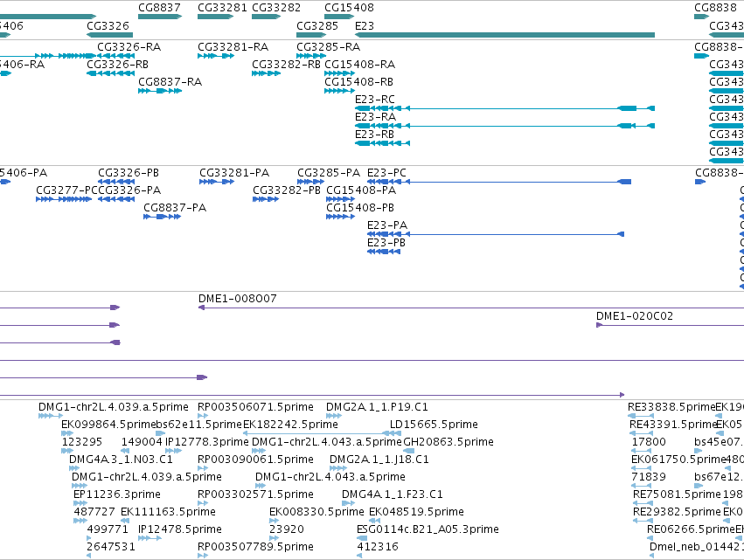Viewport: 744px width, 560px height.
Task: Click protein CG8837-PA
Action: (163, 217)
